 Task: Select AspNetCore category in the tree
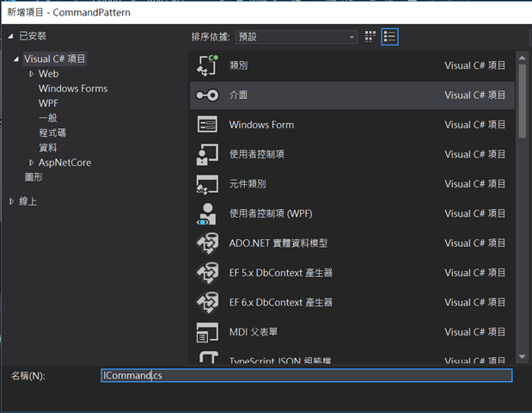[64, 163]
